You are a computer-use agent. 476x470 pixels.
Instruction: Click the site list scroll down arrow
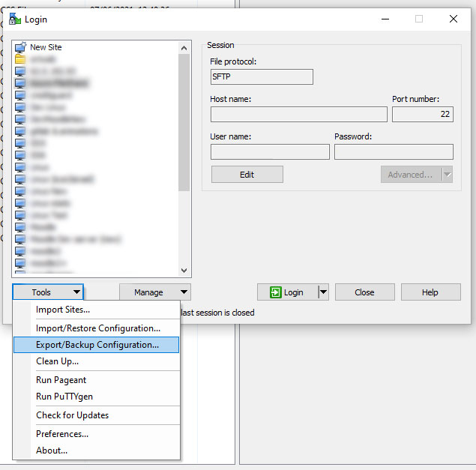point(184,270)
